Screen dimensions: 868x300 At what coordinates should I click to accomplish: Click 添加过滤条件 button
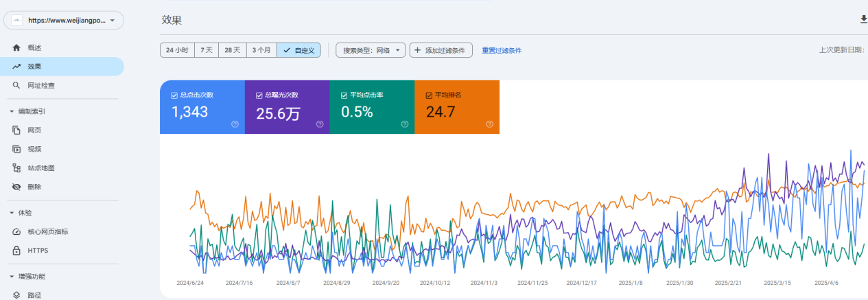click(x=441, y=50)
